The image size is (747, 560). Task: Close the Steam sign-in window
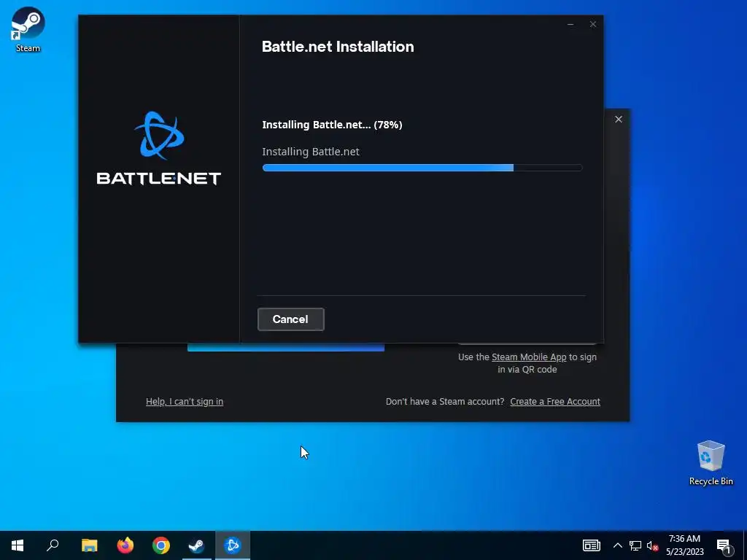[x=619, y=119]
